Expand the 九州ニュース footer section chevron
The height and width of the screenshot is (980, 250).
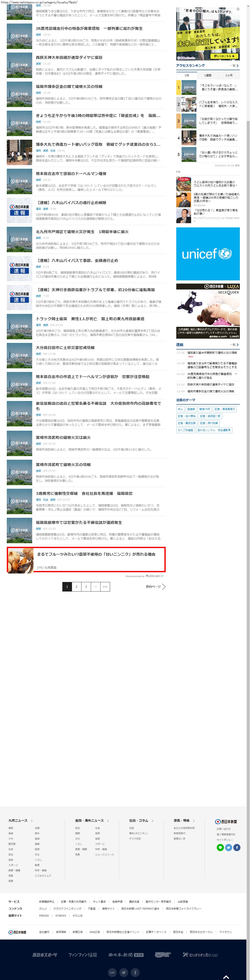click(32, 821)
